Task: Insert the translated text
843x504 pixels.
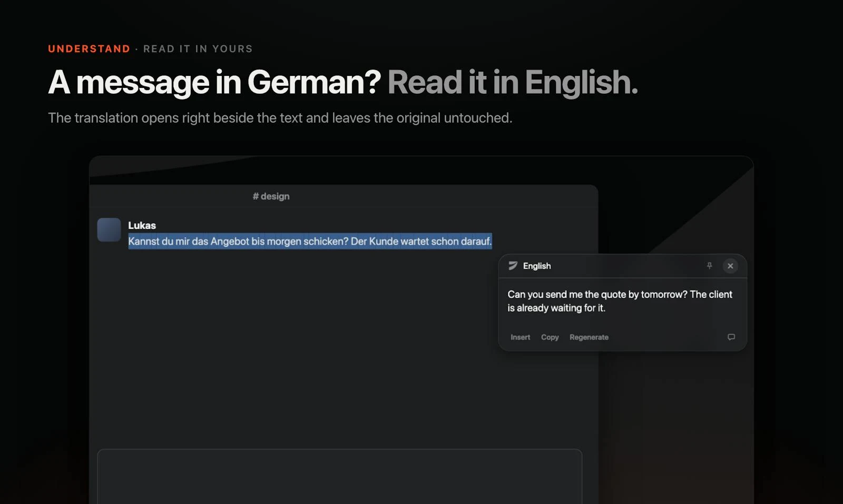Action: (520, 337)
